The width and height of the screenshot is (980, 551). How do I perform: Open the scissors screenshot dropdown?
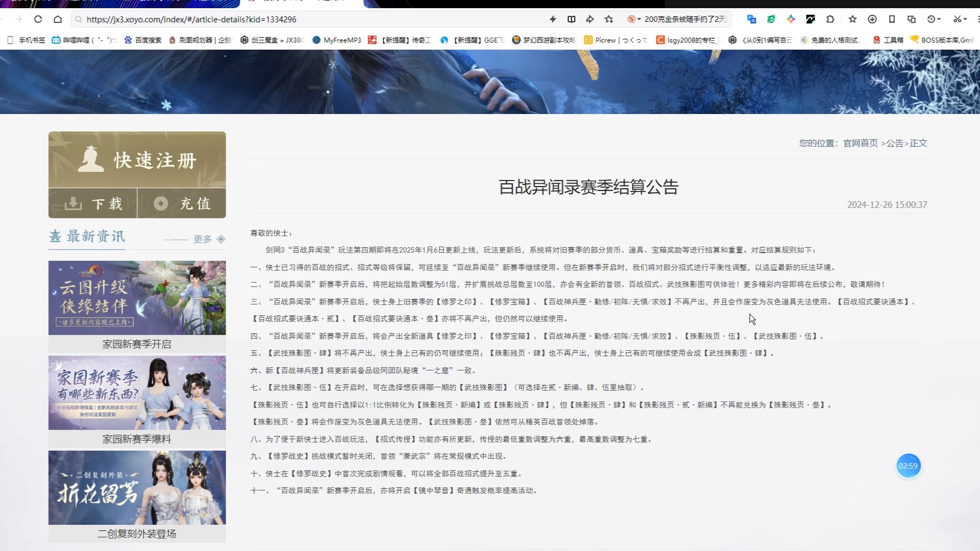960,19
